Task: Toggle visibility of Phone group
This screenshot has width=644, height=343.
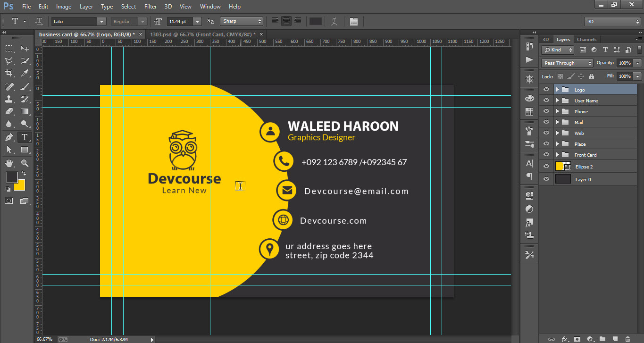Action: [x=546, y=111]
